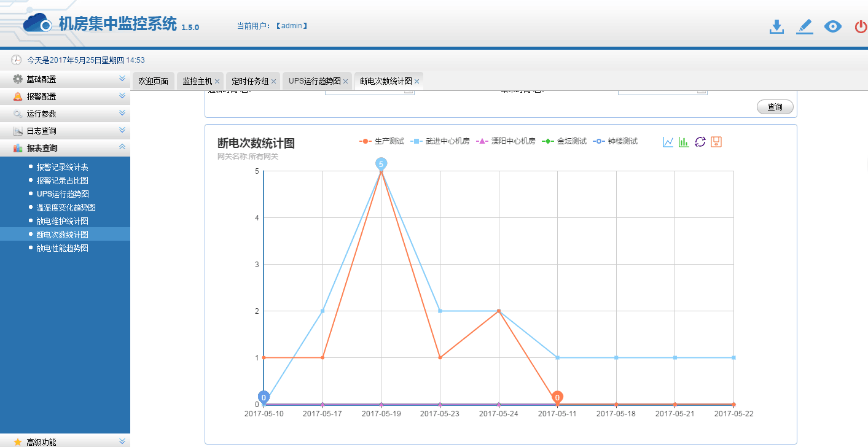Switch chart to line chart view

coord(667,141)
